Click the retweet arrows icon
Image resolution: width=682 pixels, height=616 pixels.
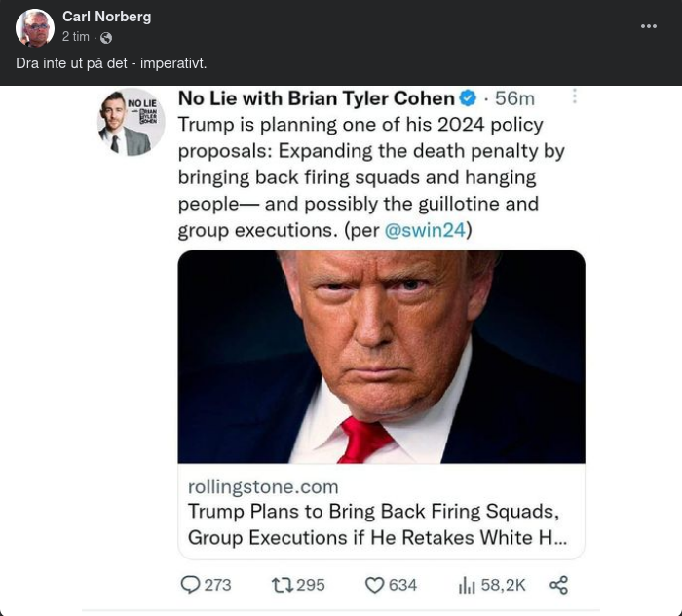(x=282, y=585)
